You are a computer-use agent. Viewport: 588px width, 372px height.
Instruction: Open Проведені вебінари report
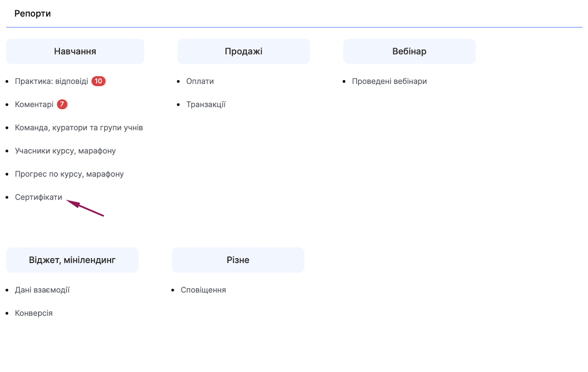[389, 81]
